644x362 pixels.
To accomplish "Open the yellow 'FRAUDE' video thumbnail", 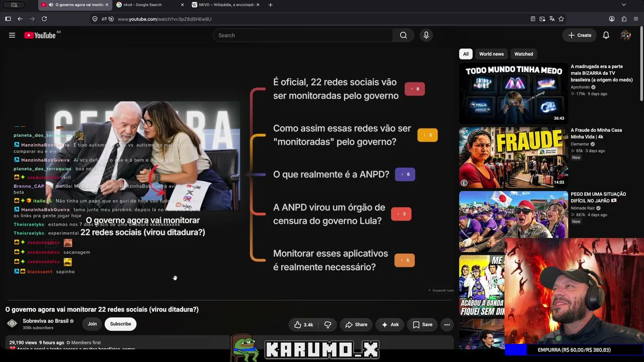I will tap(513, 157).
